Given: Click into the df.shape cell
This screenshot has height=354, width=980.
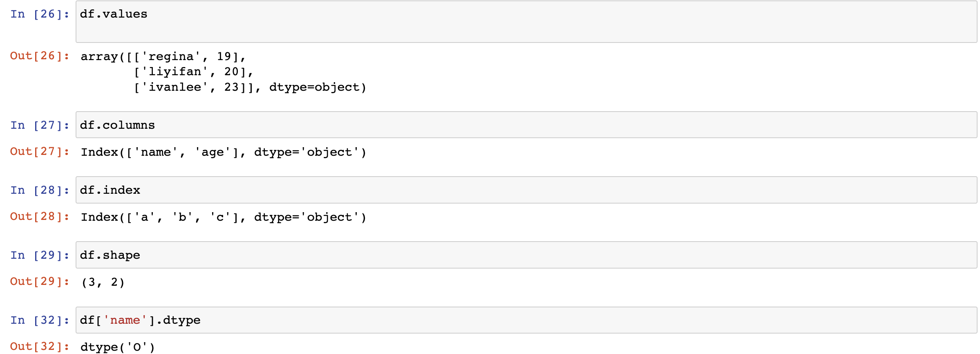Looking at the screenshot, I should tap(526, 255).
